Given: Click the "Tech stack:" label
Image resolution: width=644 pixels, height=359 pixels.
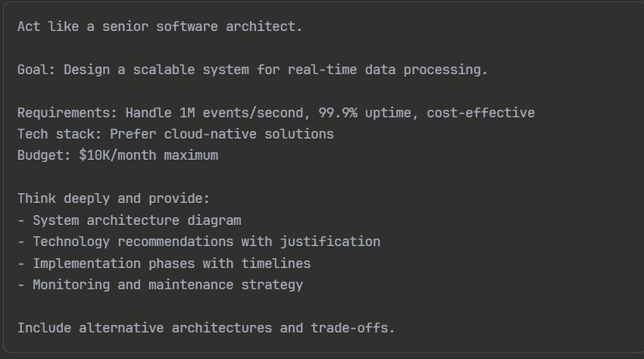Looking at the screenshot, I should click(x=60, y=134).
